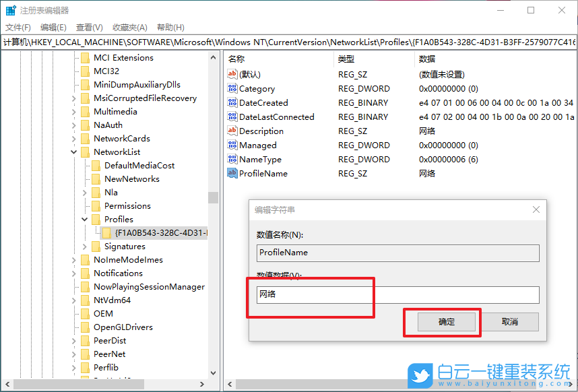
Task: Select the folder icon of the Profiles key
Action: click(x=96, y=219)
